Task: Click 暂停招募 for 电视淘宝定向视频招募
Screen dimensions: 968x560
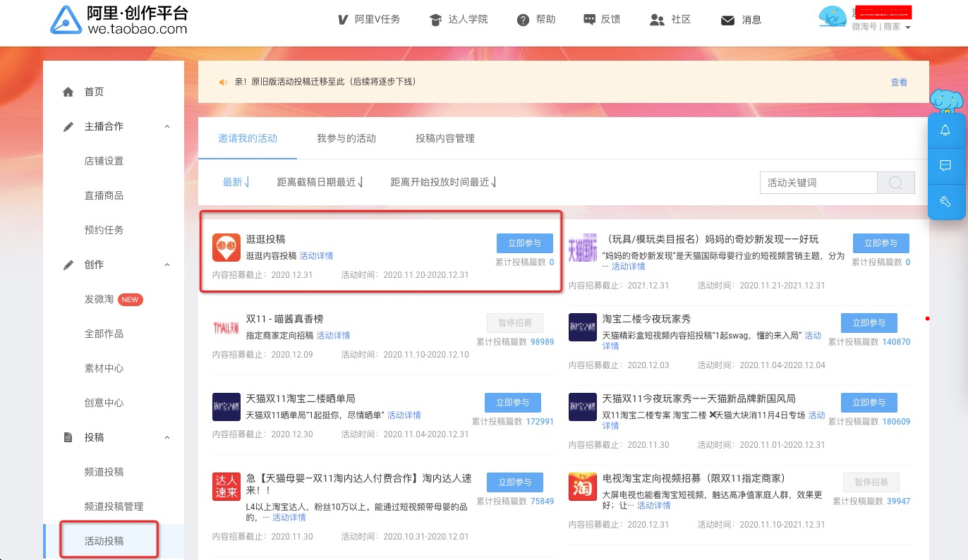Action: coord(871,482)
